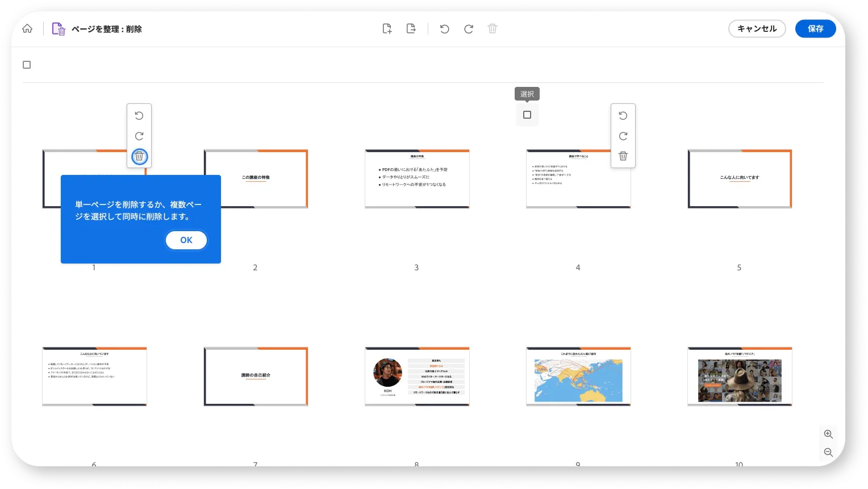868x489 pixels.
Task: Check the selection box for page 4
Action: click(x=527, y=115)
